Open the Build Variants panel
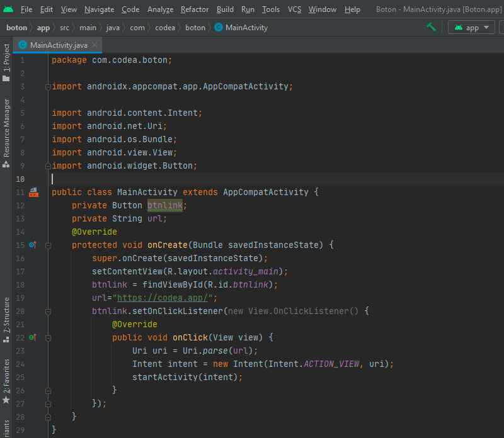The height and width of the screenshot is (438, 504). click(6, 428)
